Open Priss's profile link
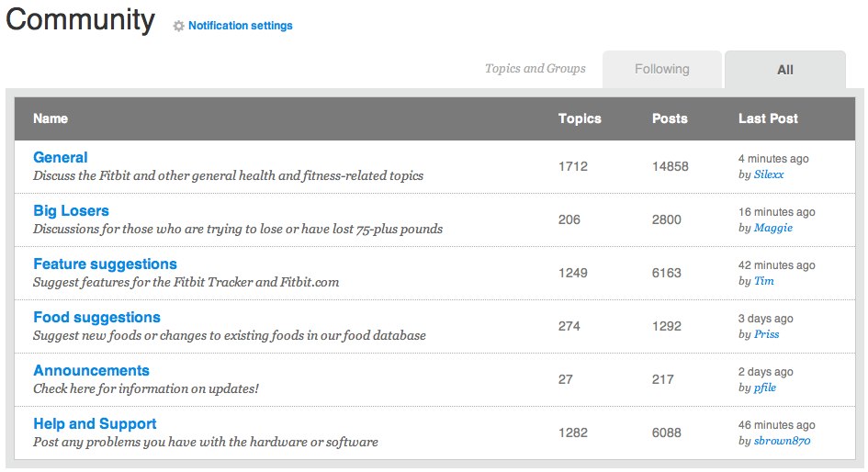The height and width of the screenshot is (472, 868). click(x=766, y=334)
